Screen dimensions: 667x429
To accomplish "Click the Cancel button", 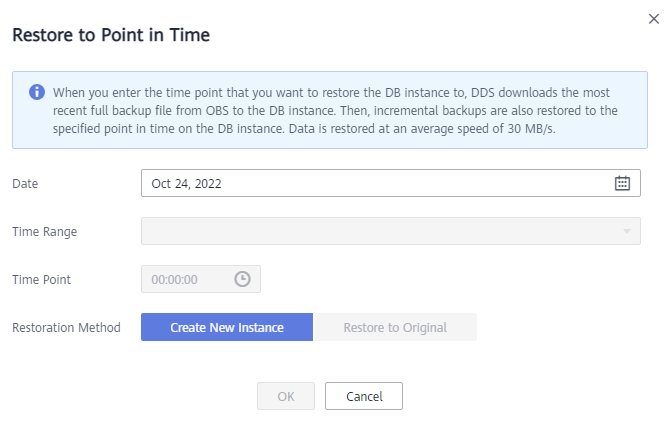I will [x=364, y=396].
